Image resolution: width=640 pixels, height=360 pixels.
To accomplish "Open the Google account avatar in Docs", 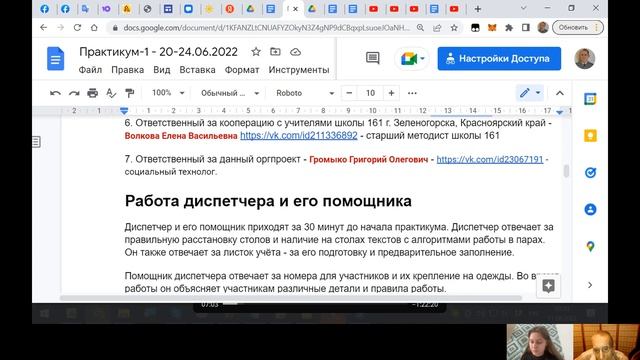I will coord(584,58).
